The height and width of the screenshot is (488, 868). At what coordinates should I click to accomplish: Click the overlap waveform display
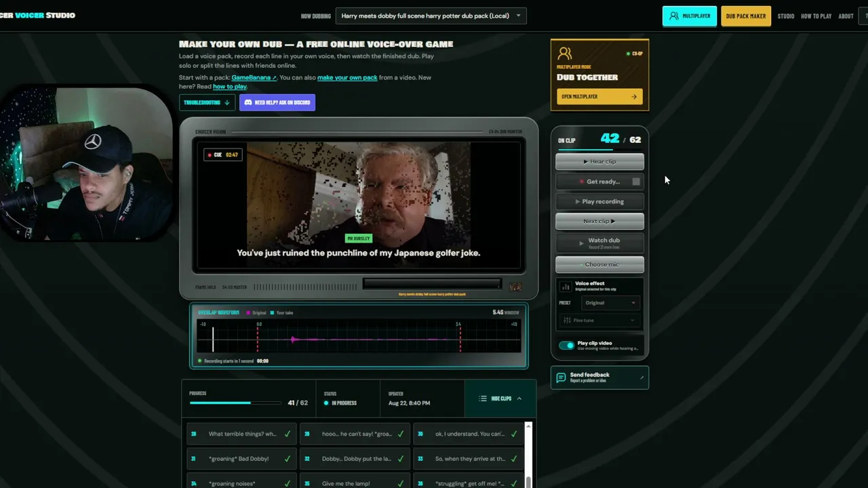click(359, 336)
